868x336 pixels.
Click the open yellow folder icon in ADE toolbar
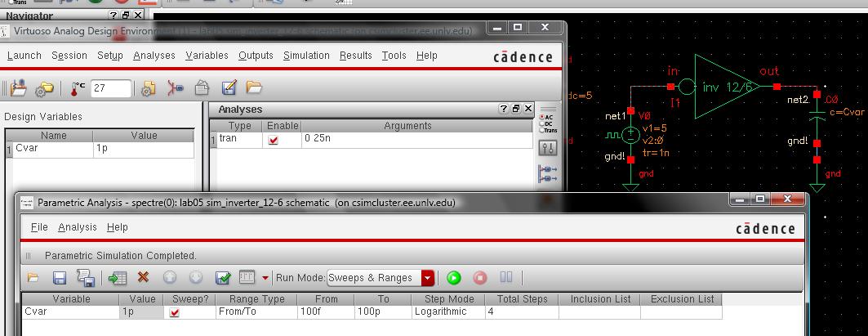pos(253,87)
